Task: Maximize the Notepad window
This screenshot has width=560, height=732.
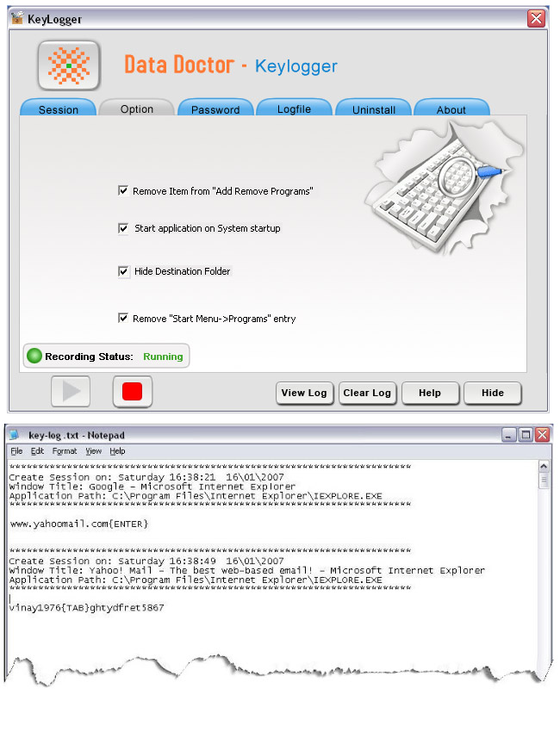Action: pos(526,435)
